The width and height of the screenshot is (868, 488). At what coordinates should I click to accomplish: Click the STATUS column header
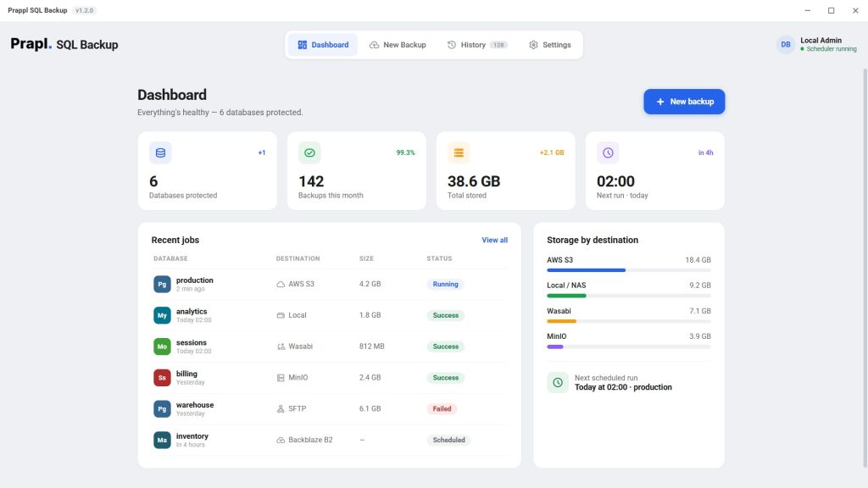click(x=439, y=258)
